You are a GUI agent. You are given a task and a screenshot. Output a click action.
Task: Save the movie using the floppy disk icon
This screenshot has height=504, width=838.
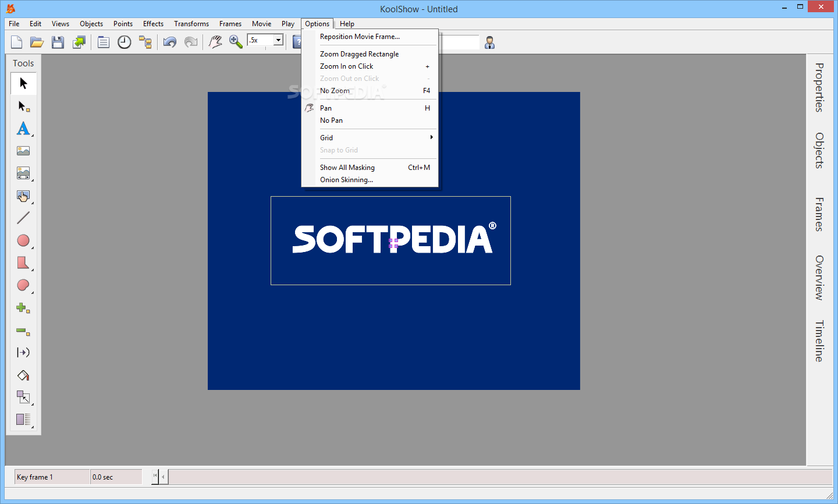coord(58,42)
